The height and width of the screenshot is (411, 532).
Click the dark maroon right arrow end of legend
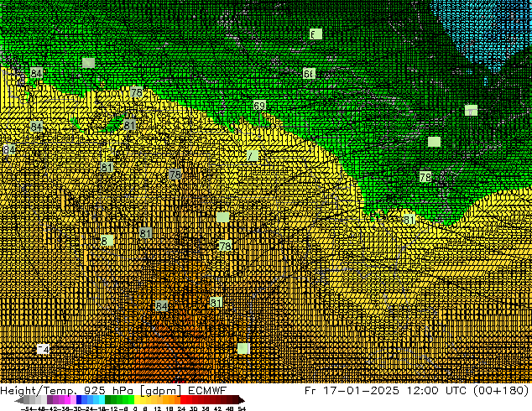[x=242, y=400]
